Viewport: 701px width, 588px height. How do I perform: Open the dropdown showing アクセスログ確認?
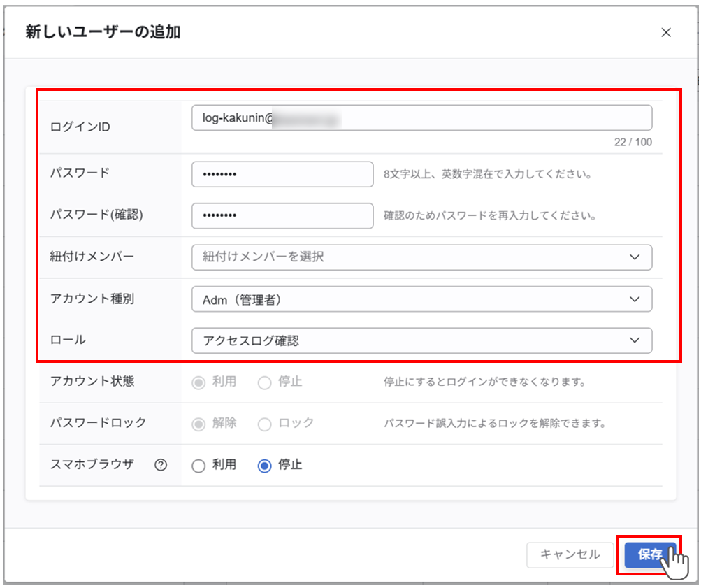click(x=412, y=340)
